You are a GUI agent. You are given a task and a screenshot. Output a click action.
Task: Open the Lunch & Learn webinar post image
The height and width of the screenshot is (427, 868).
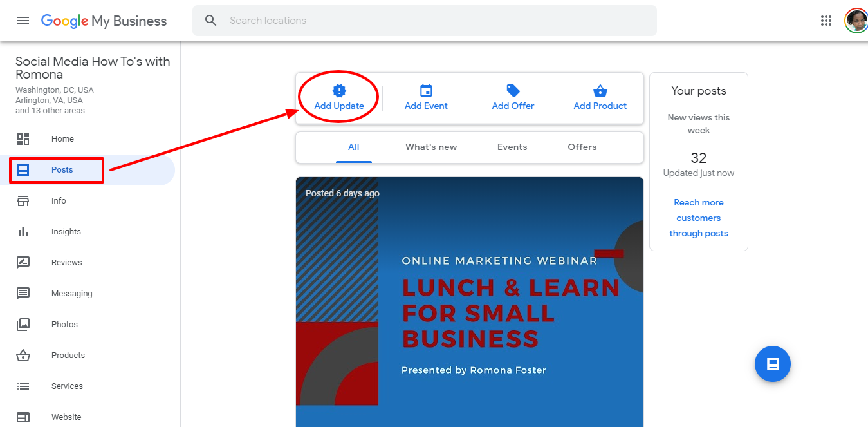pyautogui.click(x=470, y=302)
